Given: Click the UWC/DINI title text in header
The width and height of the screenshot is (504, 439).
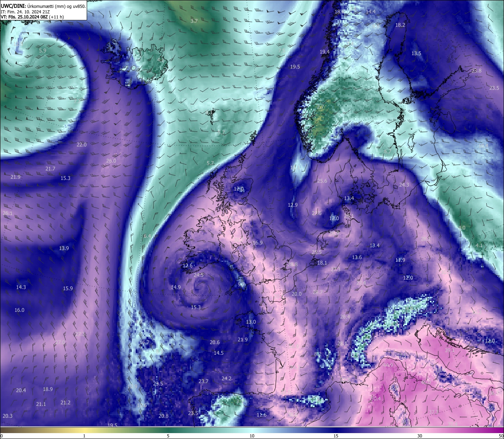Looking at the screenshot, I should tap(14, 6).
